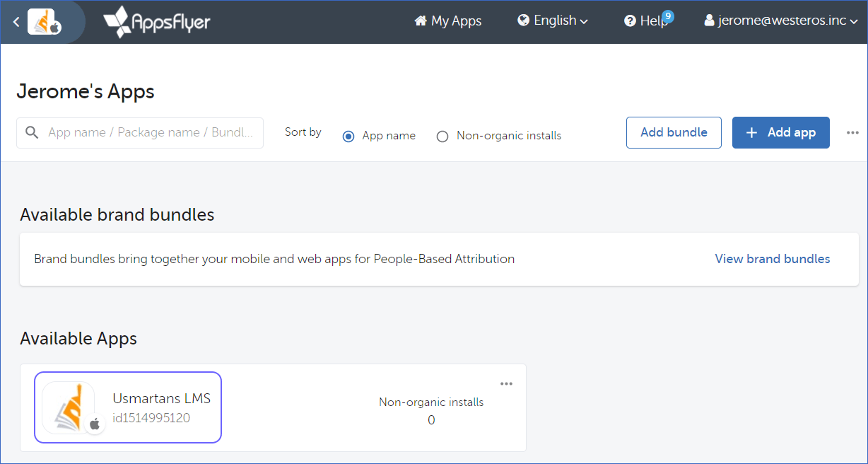Click the AppsFlyer logo

(x=156, y=22)
